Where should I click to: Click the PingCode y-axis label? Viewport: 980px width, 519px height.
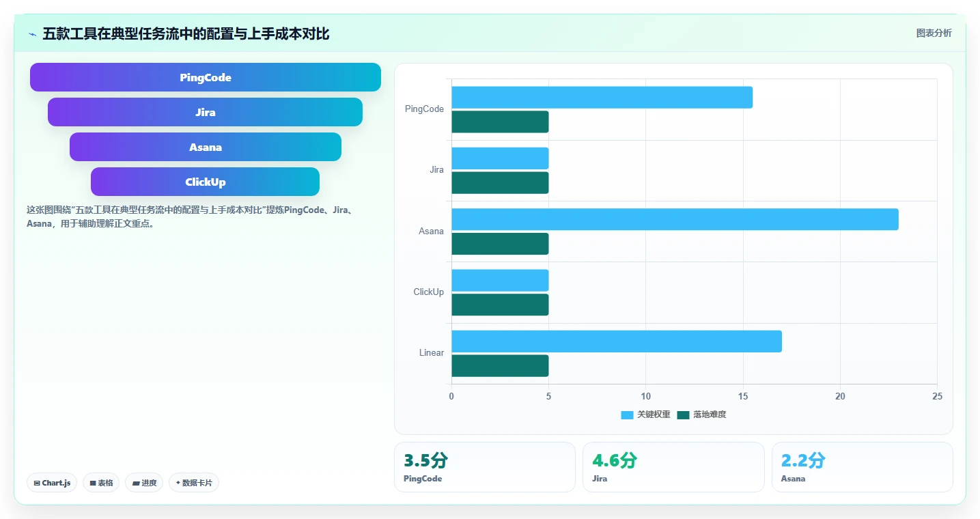424,109
